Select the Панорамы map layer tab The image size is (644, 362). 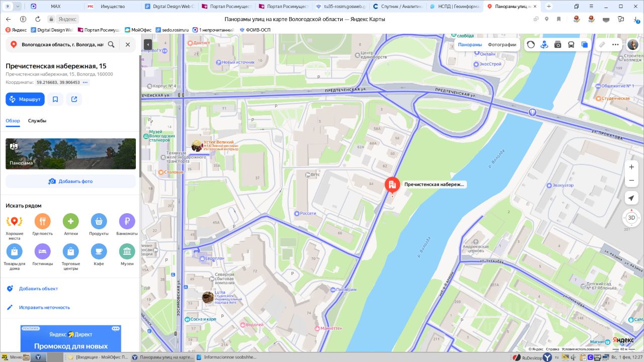[470, 45]
